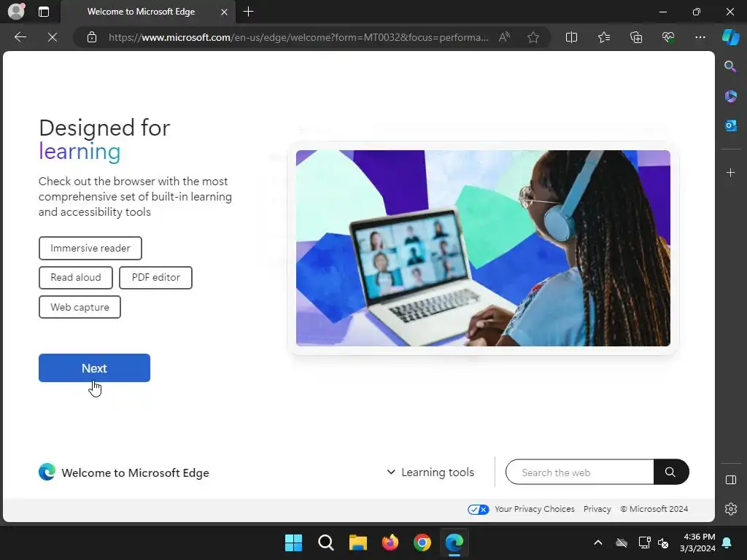The image size is (747, 560).
Task: Stop loading the page
Action: coord(53,37)
